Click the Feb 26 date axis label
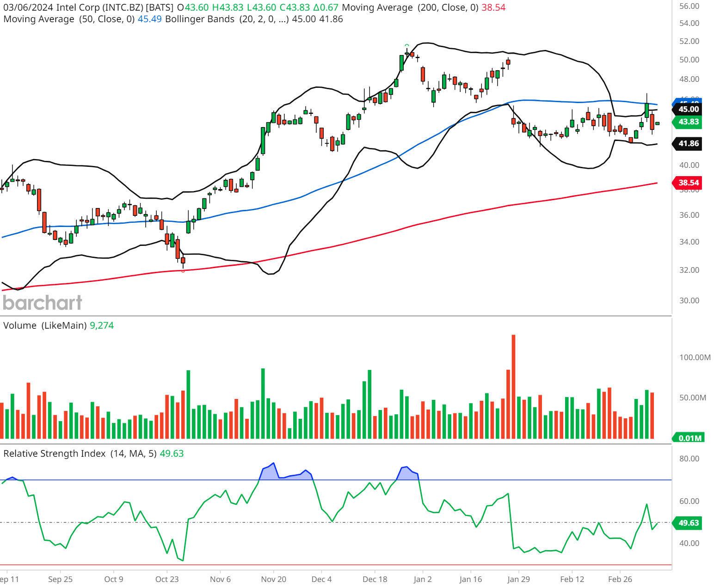This screenshot has height=588, width=714. 620,579
